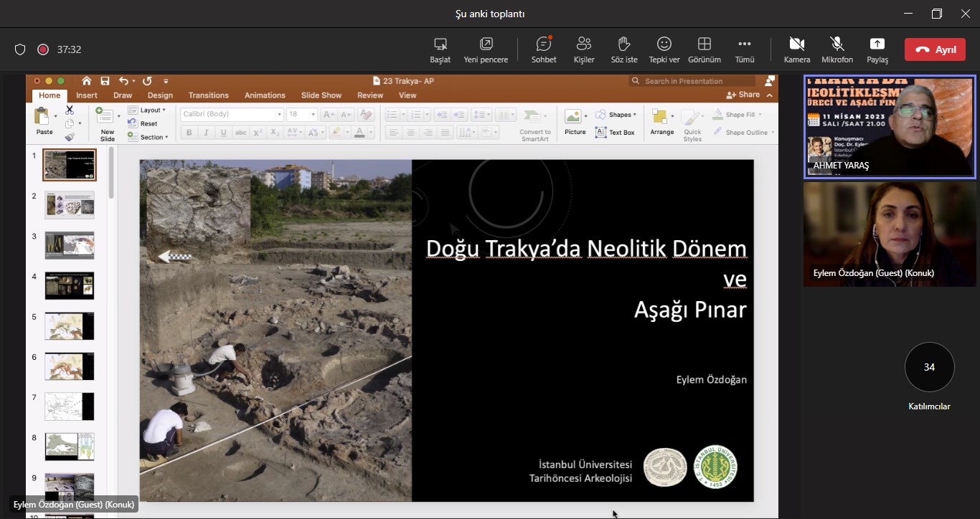Open the Review ribbon tab
Screen dimensions: 980x519
370,95
